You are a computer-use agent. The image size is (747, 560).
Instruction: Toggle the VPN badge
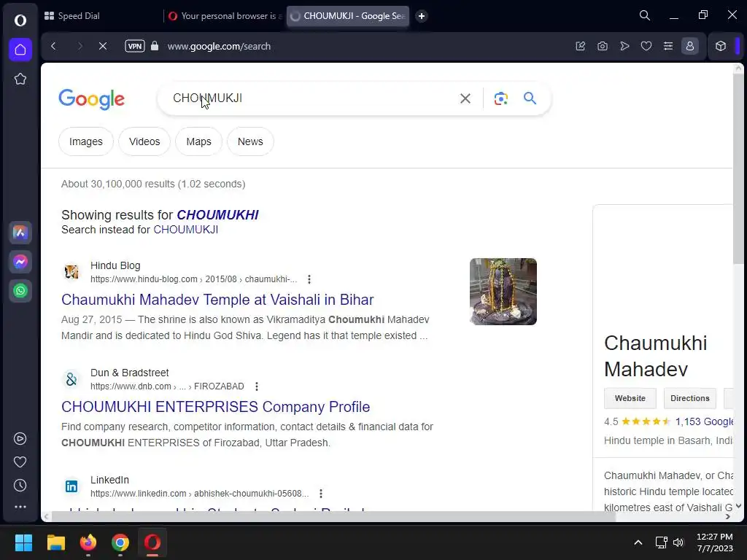point(135,46)
